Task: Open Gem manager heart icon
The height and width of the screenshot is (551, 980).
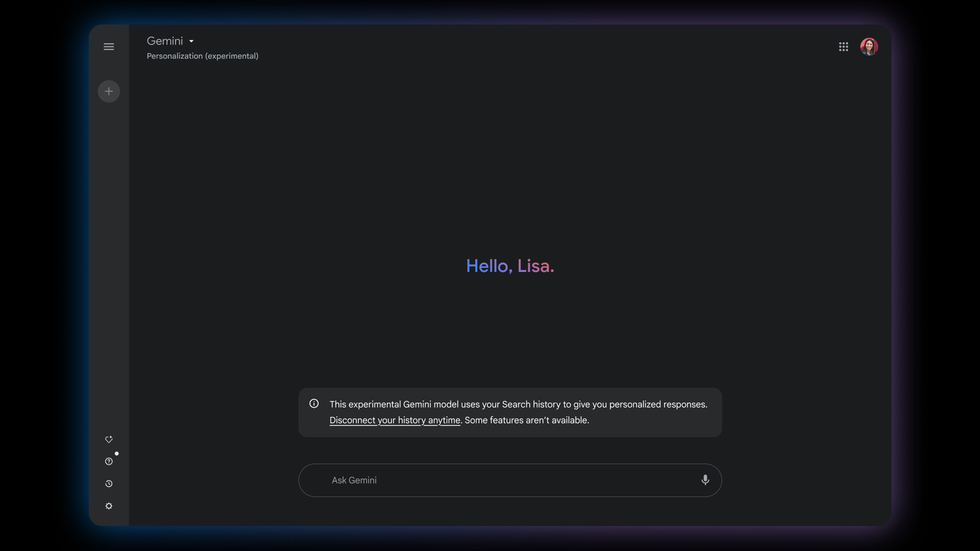Action: point(109,439)
